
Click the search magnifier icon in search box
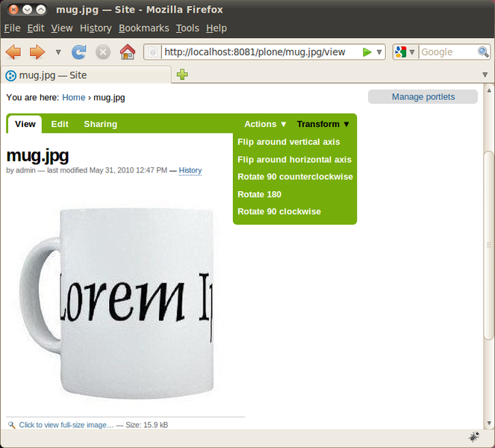(483, 52)
